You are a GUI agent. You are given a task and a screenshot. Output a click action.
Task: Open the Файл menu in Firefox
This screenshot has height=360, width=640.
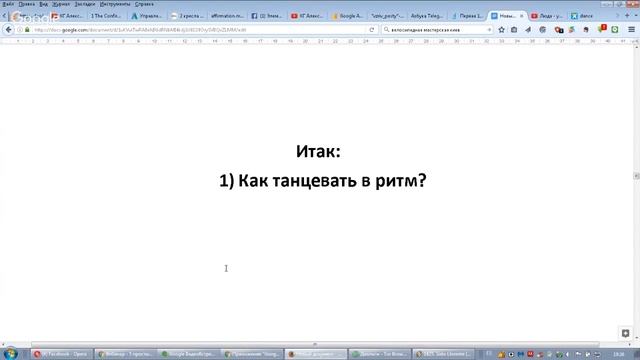click(x=8, y=4)
